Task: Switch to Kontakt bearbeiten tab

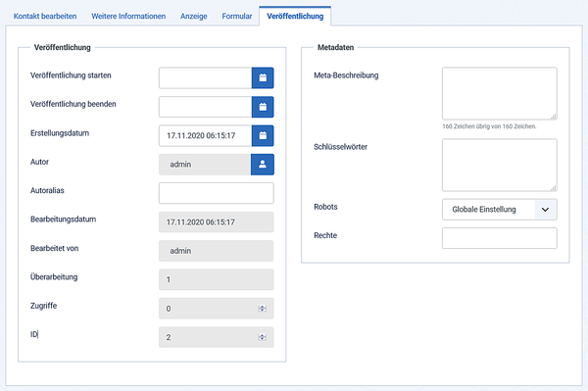Action: point(45,16)
